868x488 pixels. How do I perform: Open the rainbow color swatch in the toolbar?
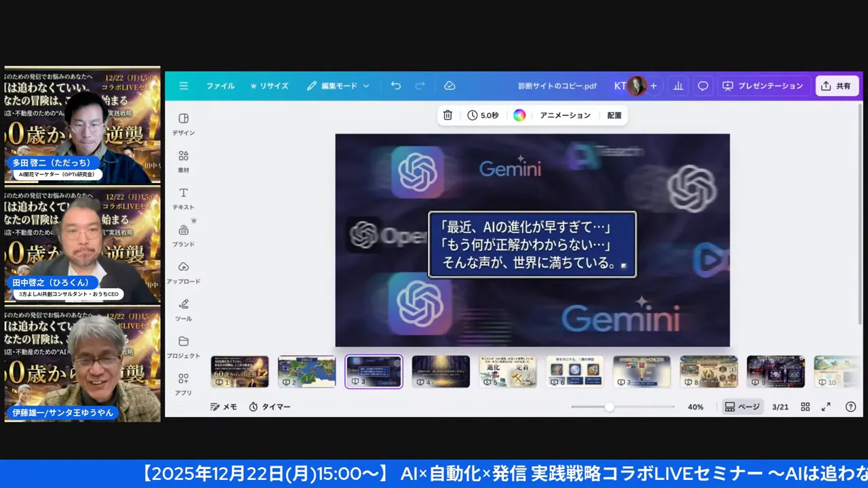point(519,115)
